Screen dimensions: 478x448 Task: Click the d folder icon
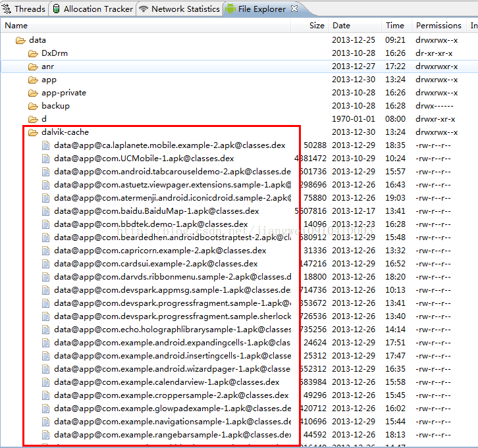[x=33, y=119]
